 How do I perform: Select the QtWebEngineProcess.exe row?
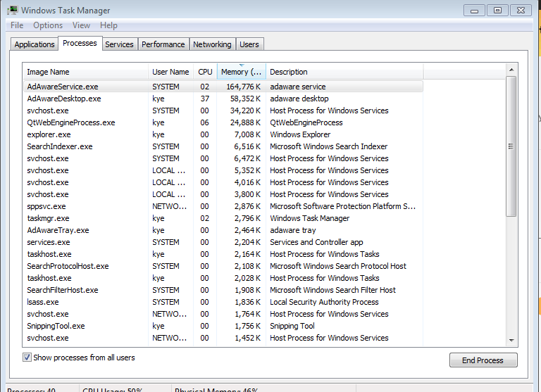pos(70,122)
